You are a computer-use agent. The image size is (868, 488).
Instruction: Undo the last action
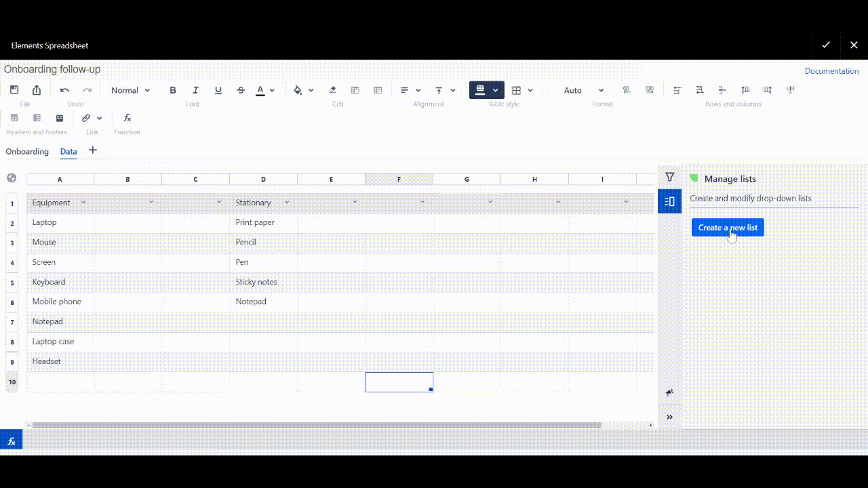click(x=64, y=90)
